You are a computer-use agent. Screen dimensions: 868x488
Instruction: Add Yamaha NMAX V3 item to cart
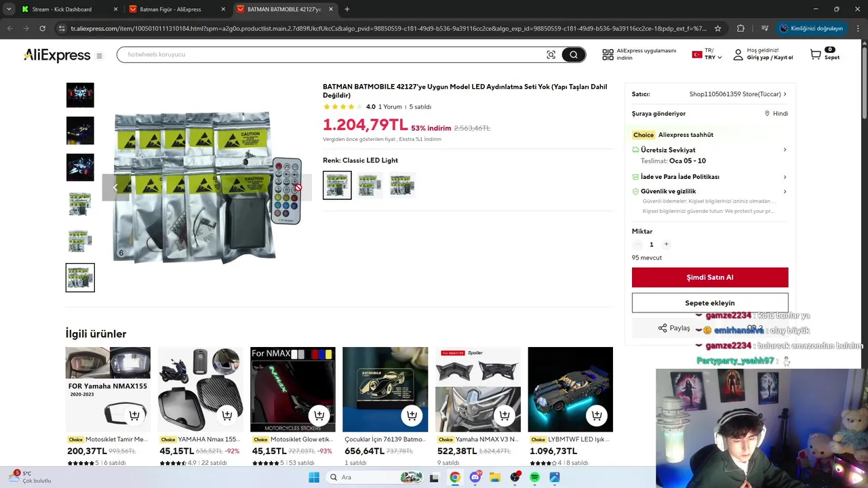[504, 415]
